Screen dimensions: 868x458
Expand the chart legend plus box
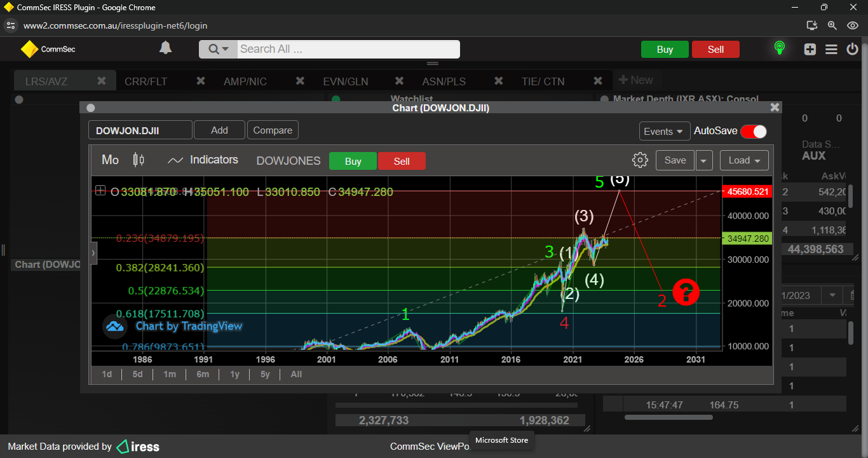pyautogui.click(x=100, y=190)
